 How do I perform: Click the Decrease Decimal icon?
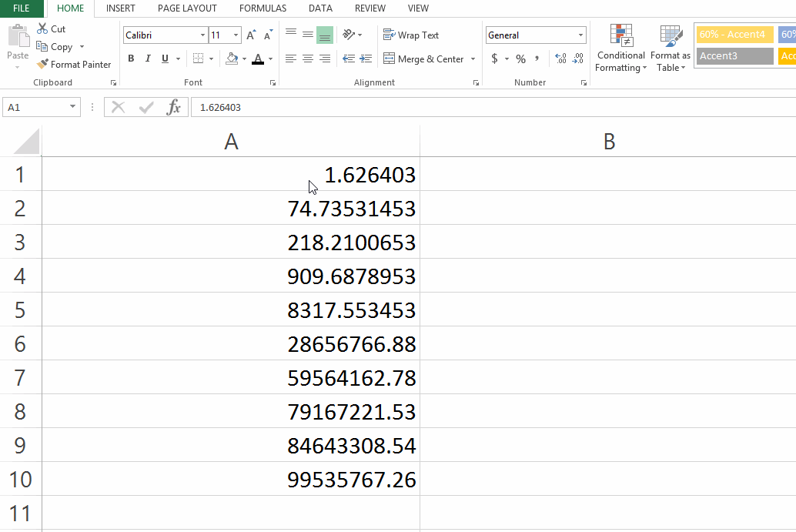click(x=579, y=59)
